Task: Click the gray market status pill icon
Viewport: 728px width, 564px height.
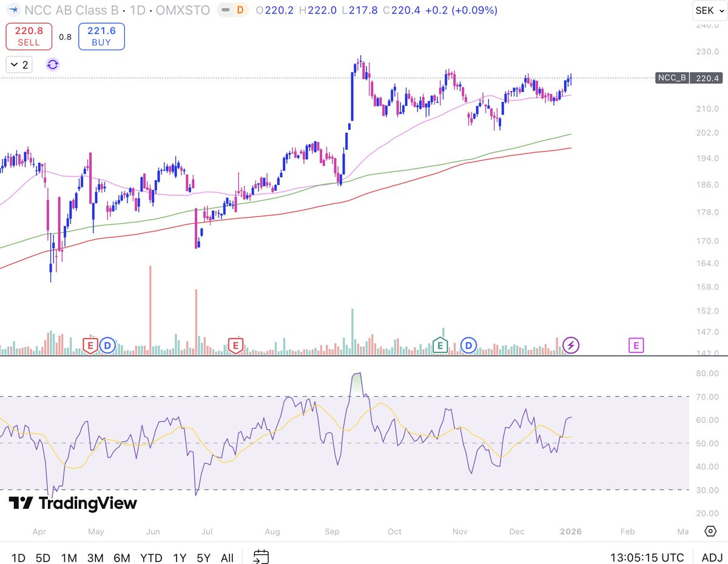Action: pyautogui.click(x=224, y=10)
